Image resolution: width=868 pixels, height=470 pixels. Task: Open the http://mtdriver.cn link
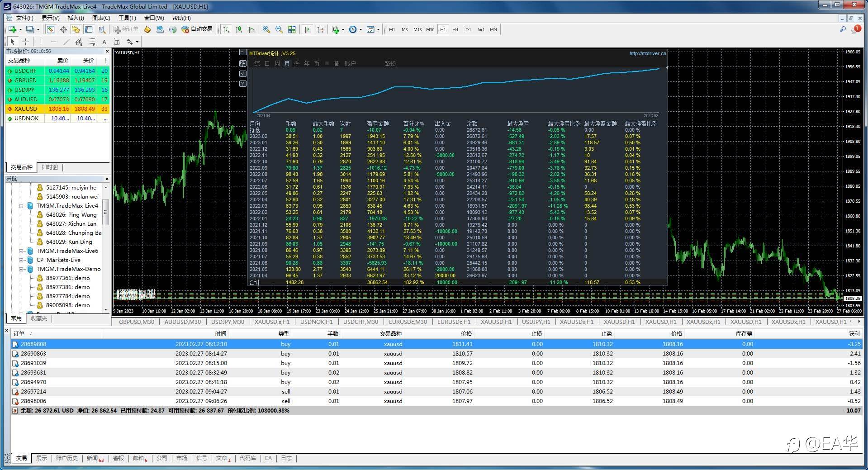coord(647,53)
